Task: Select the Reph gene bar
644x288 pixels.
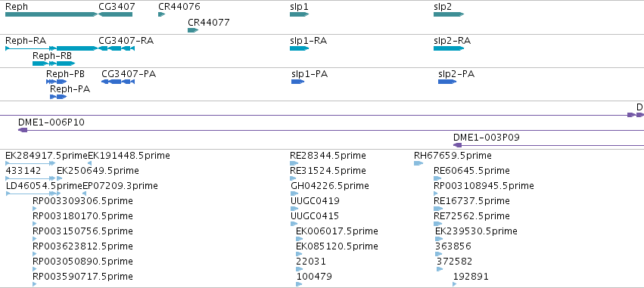Action: (51, 14)
